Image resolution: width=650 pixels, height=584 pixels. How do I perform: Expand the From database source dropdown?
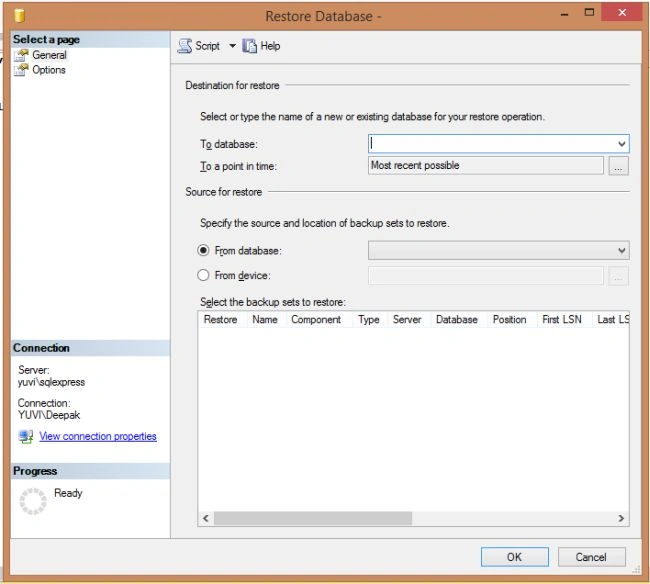coord(621,250)
